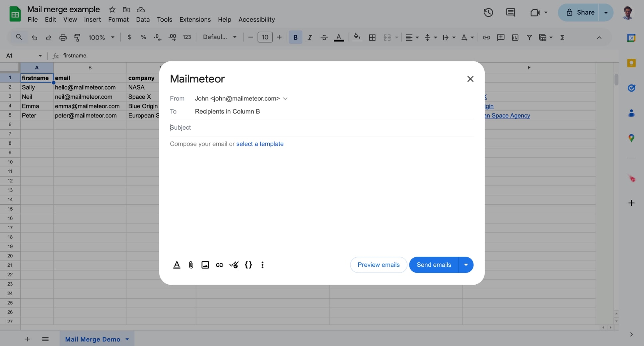Open the 100% zoom dropdown
The width and height of the screenshot is (644, 346).
click(x=101, y=37)
